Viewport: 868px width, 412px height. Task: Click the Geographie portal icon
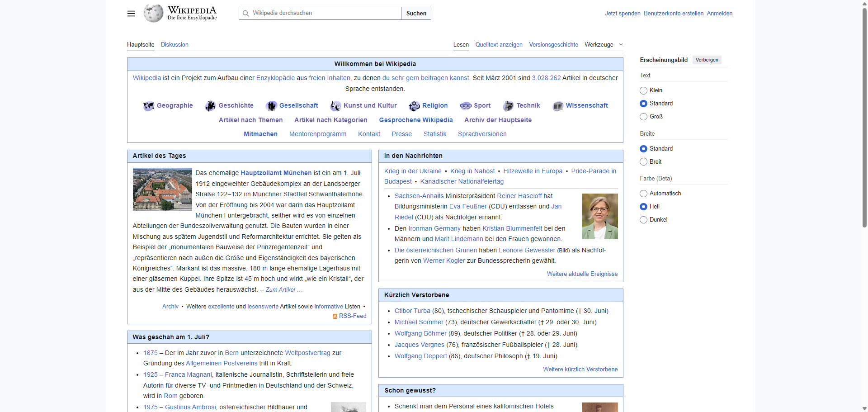148,106
